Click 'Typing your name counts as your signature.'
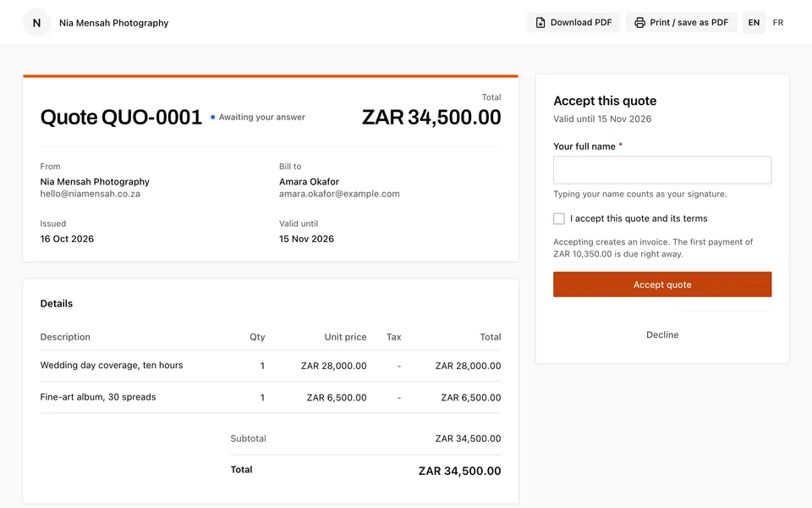Viewport: 812px width, 508px height. tap(640, 194)
